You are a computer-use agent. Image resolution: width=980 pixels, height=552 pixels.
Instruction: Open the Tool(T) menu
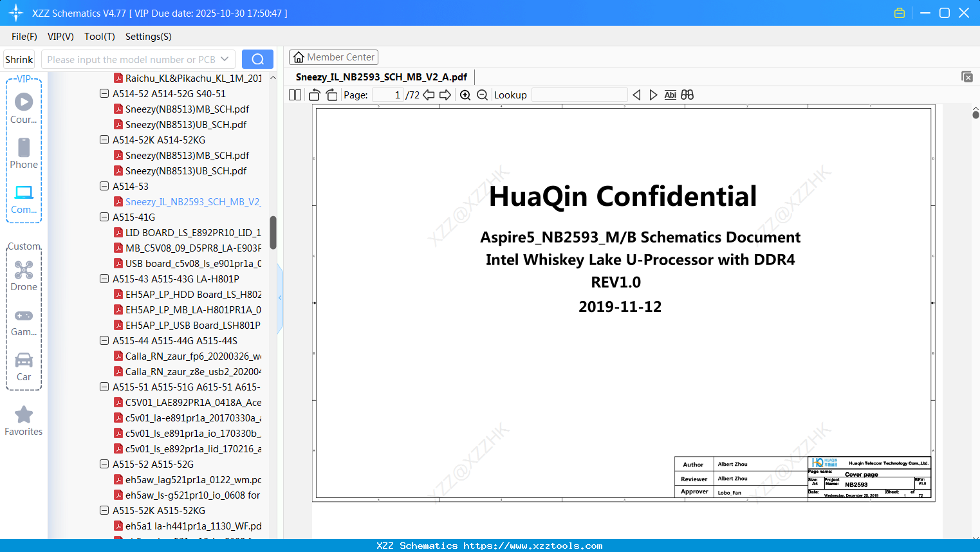[100, 37]
